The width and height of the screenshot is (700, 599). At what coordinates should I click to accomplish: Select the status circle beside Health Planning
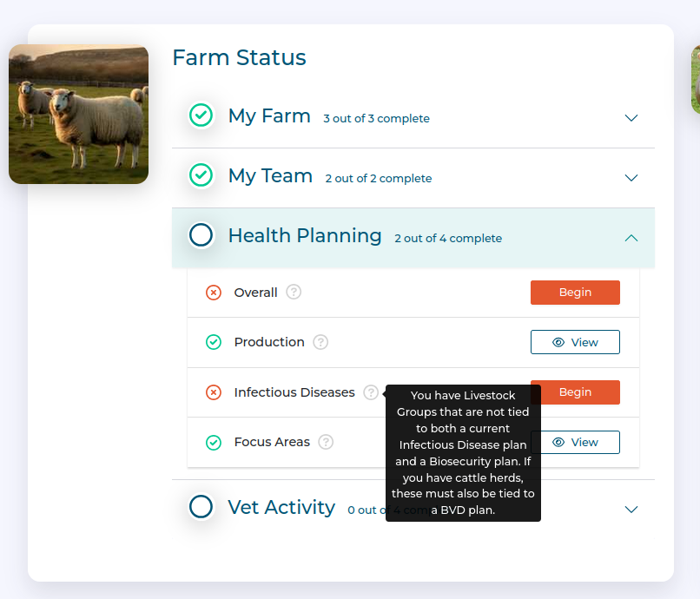point(201,234)
